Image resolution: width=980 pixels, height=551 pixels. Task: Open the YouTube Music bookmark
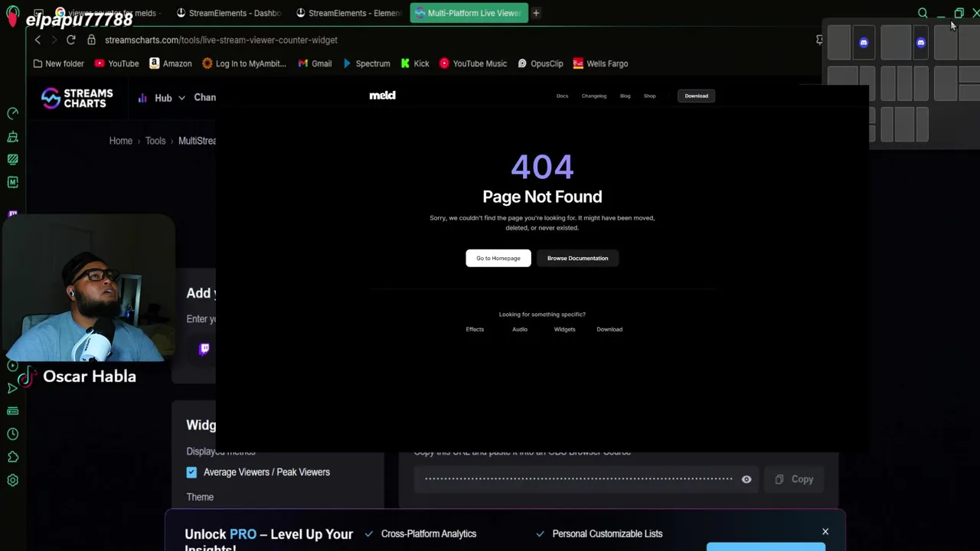click(472, 64)
